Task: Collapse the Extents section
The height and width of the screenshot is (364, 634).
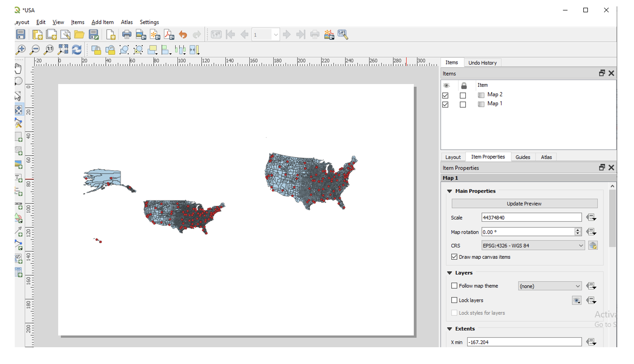Action: pos(449,329)
